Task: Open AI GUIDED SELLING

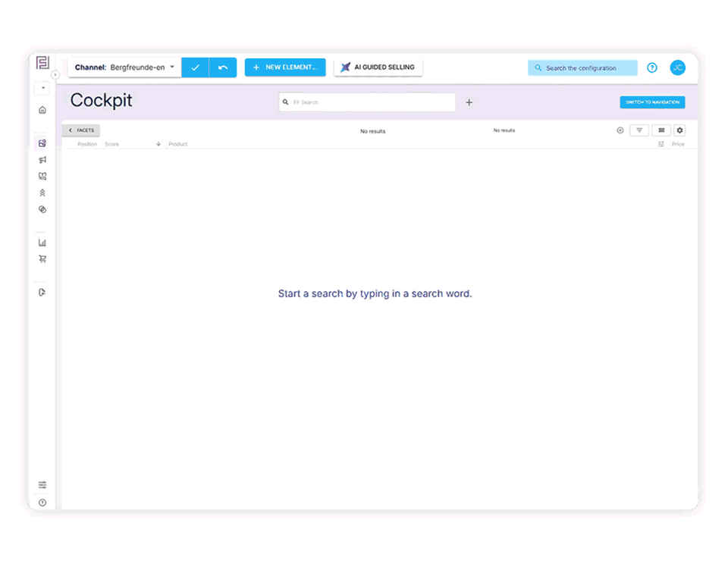Action: point(378,67)
